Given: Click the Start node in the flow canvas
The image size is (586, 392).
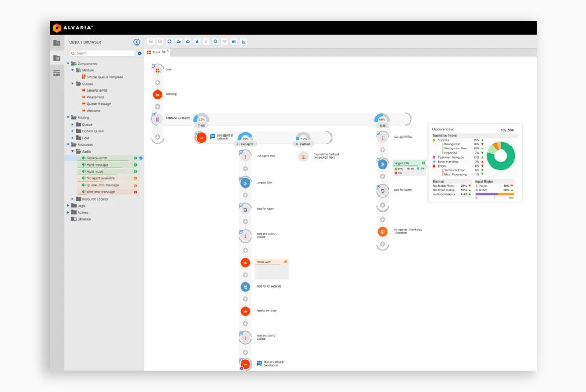Looking at the screenshot, I should (158, 70).
